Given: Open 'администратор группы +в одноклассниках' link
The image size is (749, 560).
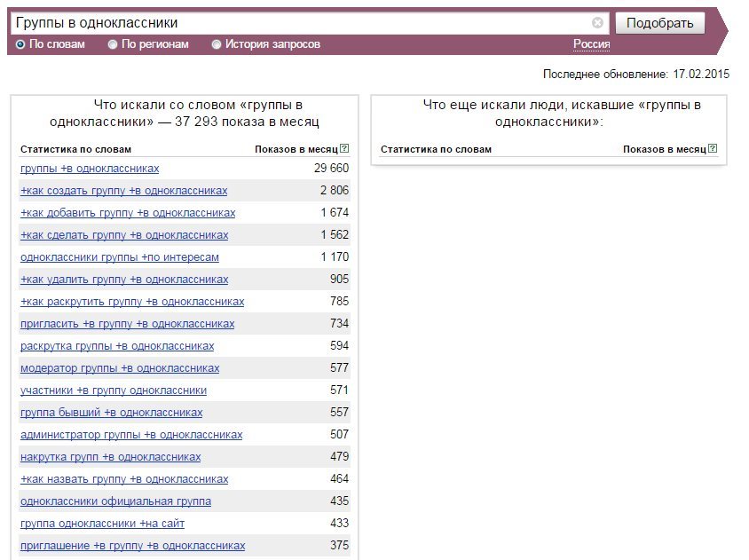Looking at the screenshot, I should (131, 435).
